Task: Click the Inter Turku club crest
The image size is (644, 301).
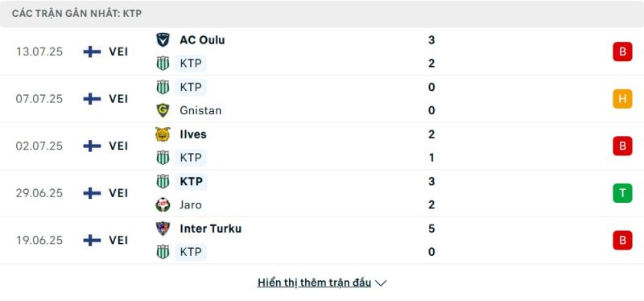Action: [x=163, y=229]
